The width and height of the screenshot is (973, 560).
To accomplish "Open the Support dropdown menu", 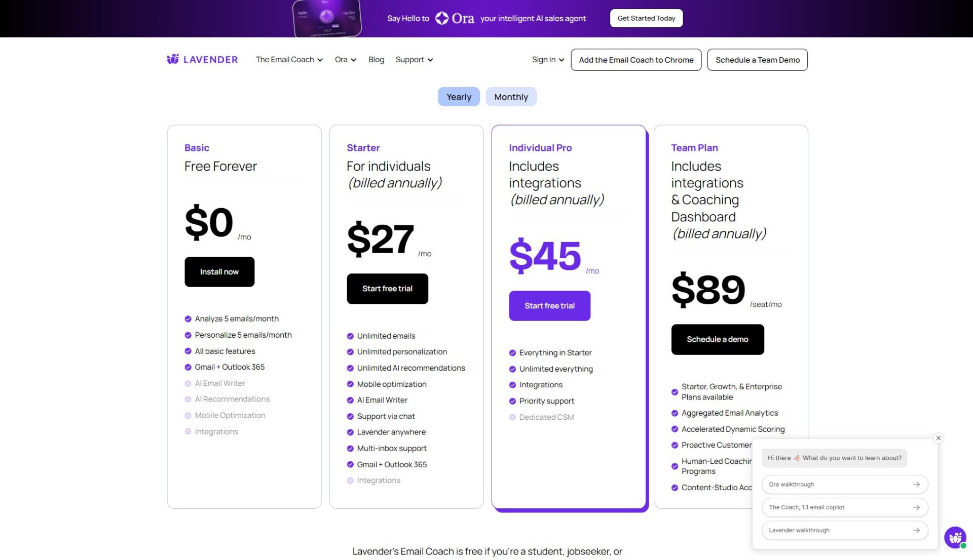I will pos(414,60).
